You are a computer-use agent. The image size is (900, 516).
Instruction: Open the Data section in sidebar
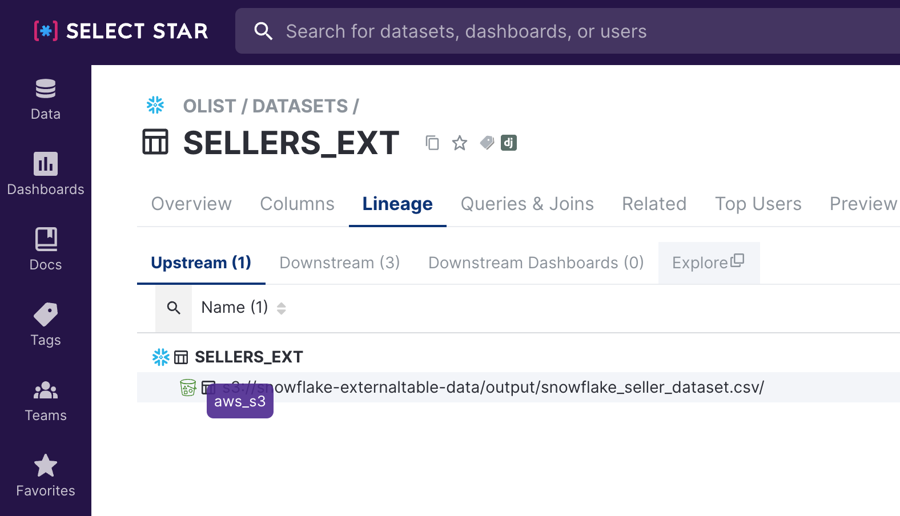click(45, 99)
